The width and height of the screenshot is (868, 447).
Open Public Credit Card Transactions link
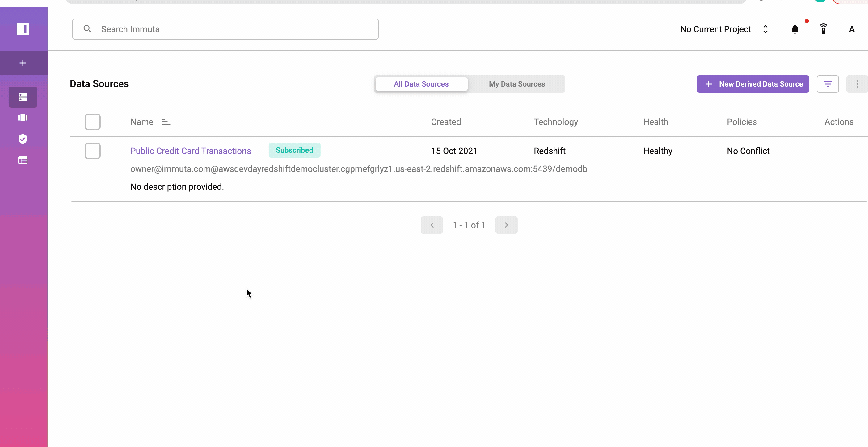pos(190,151)
